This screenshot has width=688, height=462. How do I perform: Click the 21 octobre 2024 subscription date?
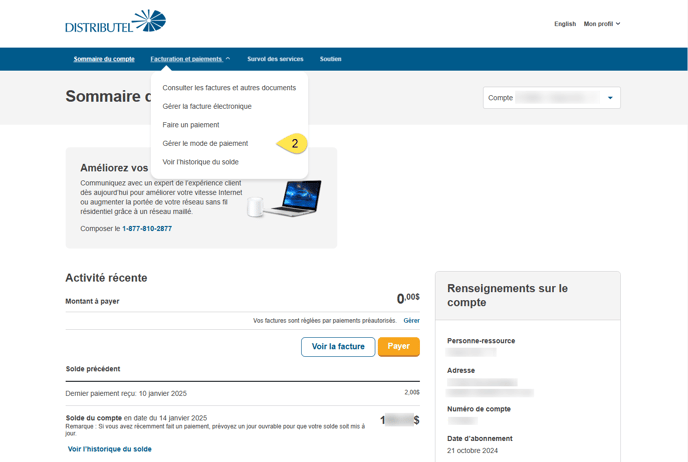tap(472, 451)
